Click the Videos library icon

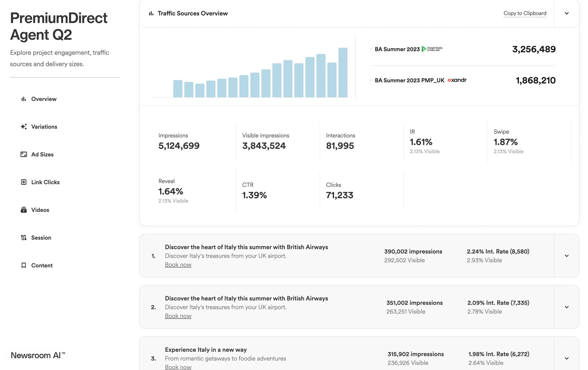[24, 210]
